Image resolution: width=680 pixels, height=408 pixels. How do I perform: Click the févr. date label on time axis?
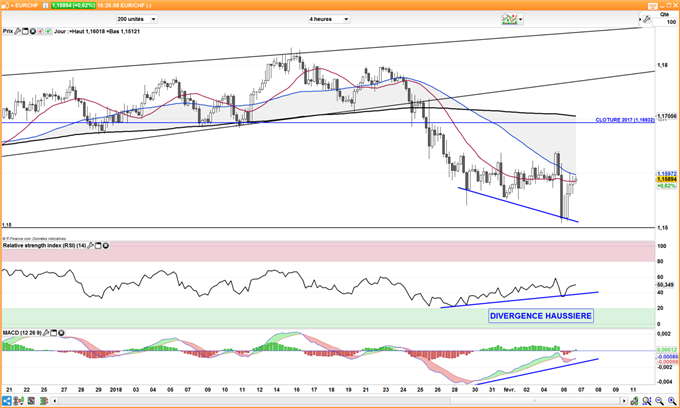[509, 389]
